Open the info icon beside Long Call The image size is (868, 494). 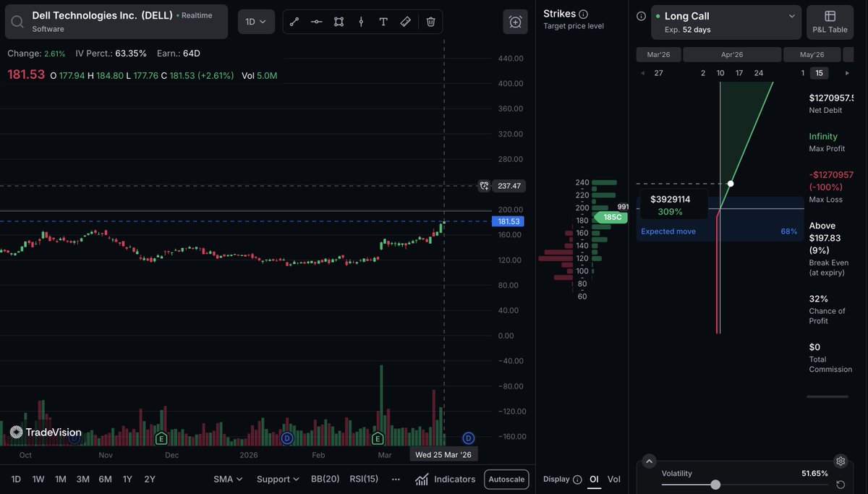pyautogui.click(x=641, y=16)
